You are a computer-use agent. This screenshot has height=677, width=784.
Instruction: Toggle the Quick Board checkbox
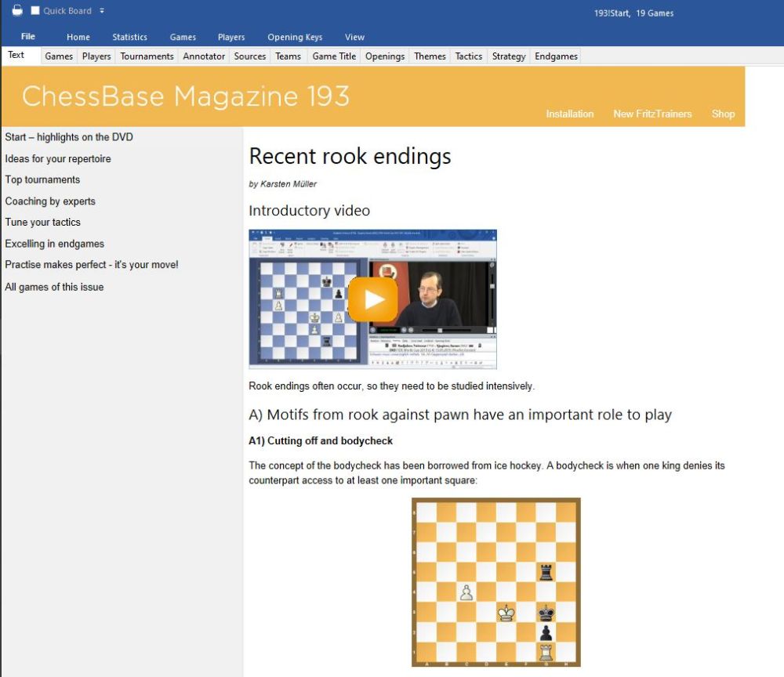pos(35,10)
